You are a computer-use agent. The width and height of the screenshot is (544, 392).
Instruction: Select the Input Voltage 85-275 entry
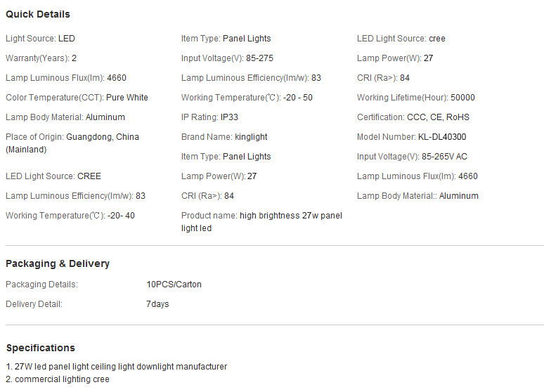[x=227, y=58]
